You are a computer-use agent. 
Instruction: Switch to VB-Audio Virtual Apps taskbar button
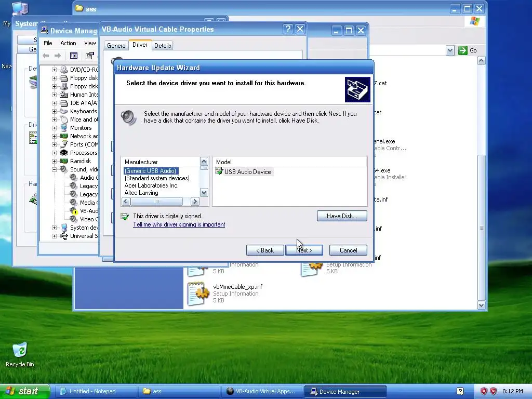click(x=262, y=391)
